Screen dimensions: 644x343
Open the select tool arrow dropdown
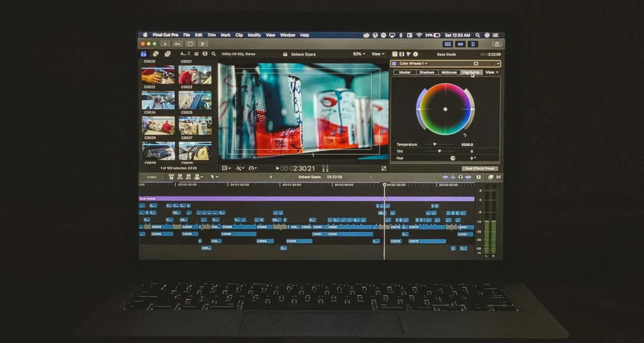[x=214, y=177]
